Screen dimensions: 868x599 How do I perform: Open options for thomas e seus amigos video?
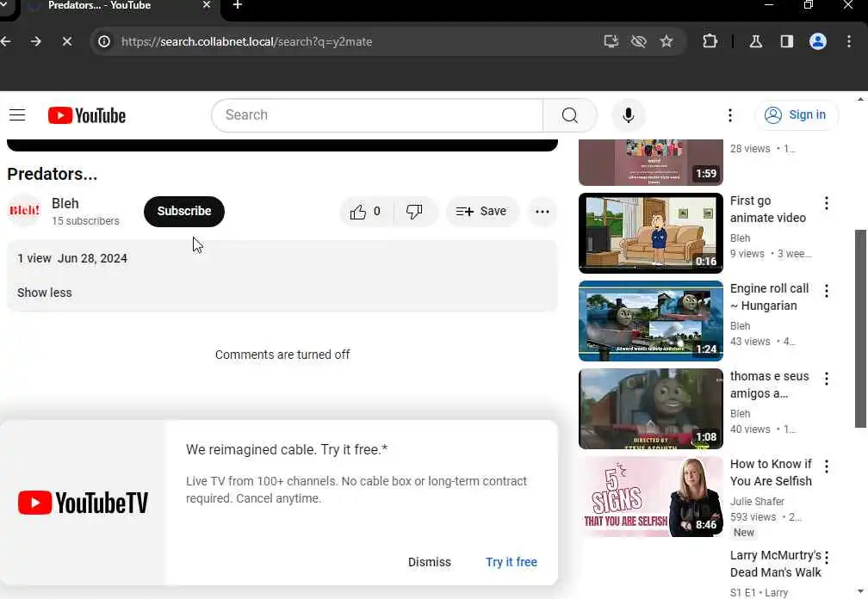pos(827,379)
